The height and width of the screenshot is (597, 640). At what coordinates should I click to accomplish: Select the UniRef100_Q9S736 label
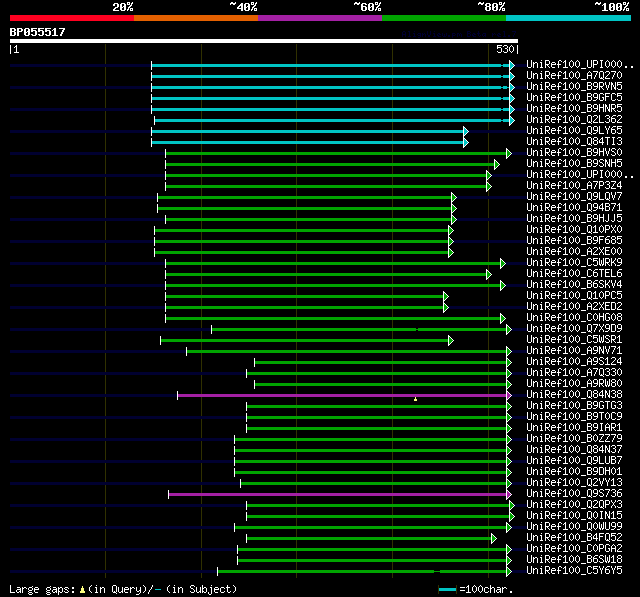pyautogui.click(x=574, y=494)
